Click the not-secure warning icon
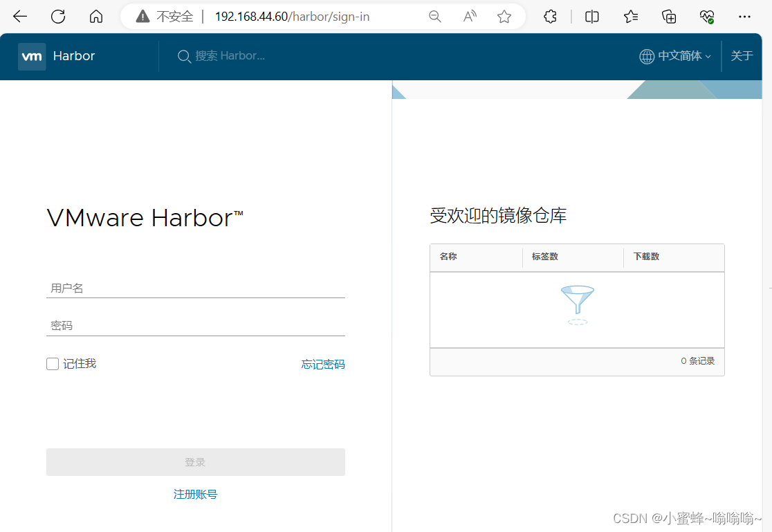772x532 pixels. click(143, 17)
